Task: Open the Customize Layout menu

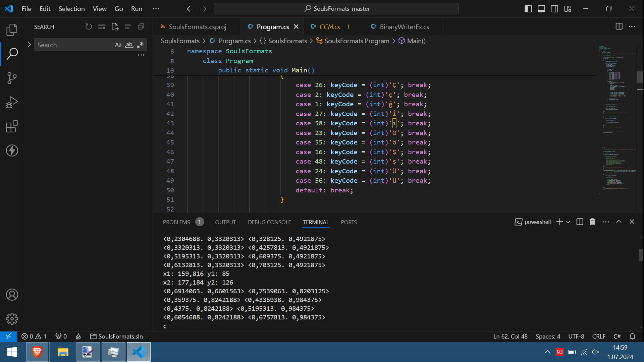Action: tap(568, 9)
